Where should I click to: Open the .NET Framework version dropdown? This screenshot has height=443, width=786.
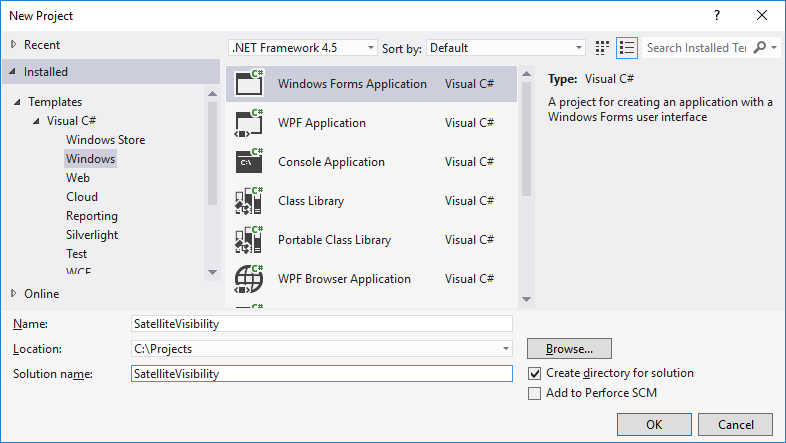tap(303, 47)
